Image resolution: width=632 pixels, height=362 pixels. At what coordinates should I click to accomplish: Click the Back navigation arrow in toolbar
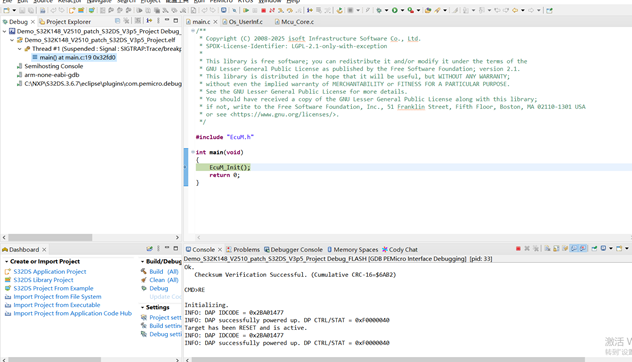[x=515, y=10]
